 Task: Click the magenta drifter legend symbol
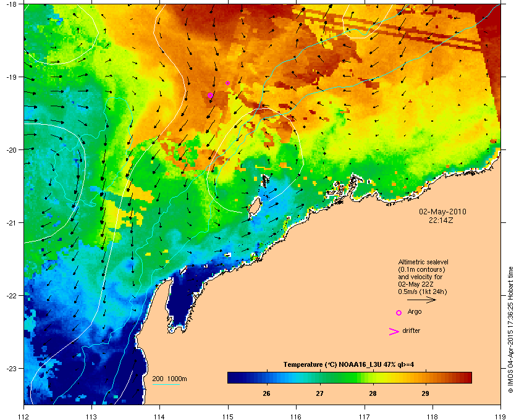[x=394, y=332]
